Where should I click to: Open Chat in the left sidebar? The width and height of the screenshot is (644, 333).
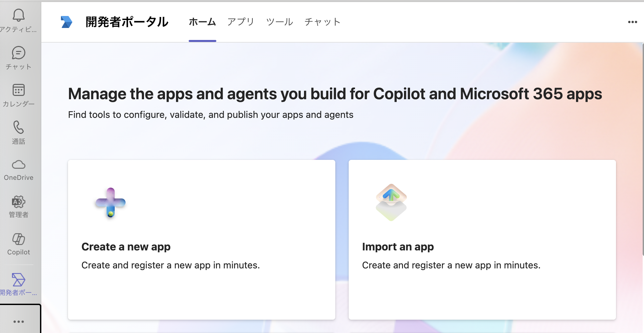[19, 53]
